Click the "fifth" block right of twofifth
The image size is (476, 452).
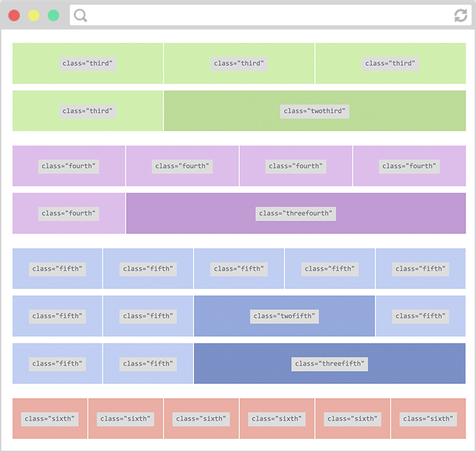pos(420,316)
